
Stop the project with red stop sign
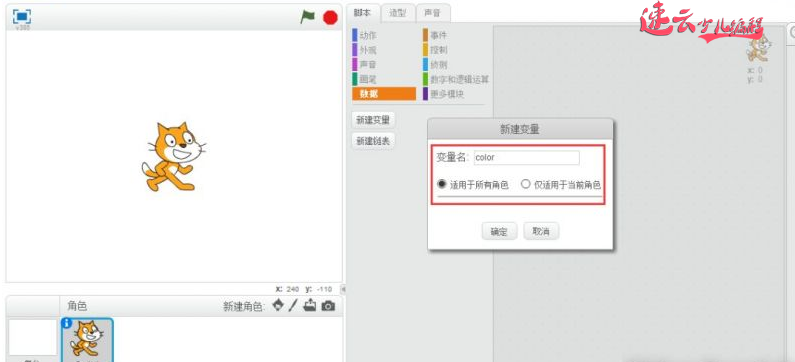[x=330, y=17]
